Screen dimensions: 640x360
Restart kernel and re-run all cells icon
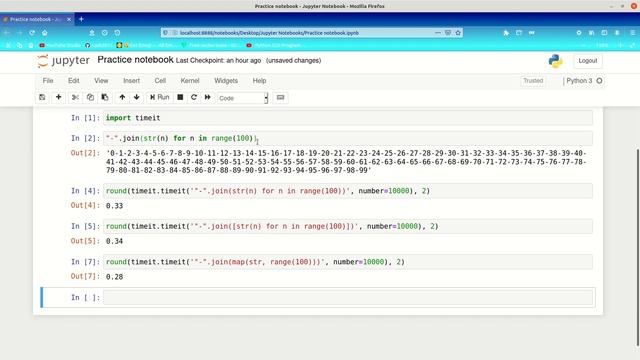pyautogui.click(x=208, y=98)
